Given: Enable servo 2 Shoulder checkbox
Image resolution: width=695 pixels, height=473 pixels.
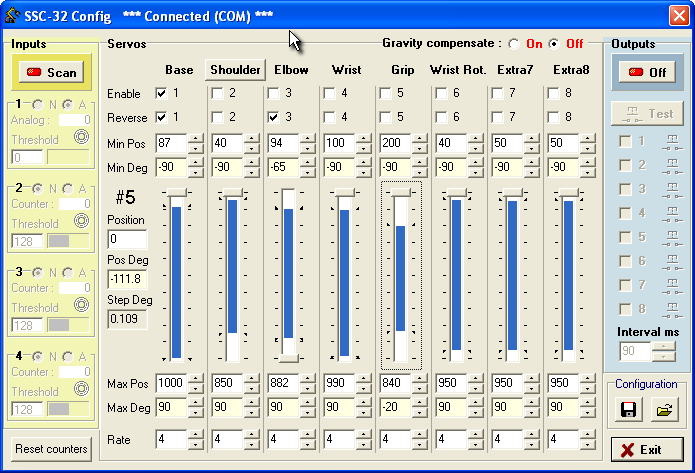Looking at the screenshot, I should point(217,94).
